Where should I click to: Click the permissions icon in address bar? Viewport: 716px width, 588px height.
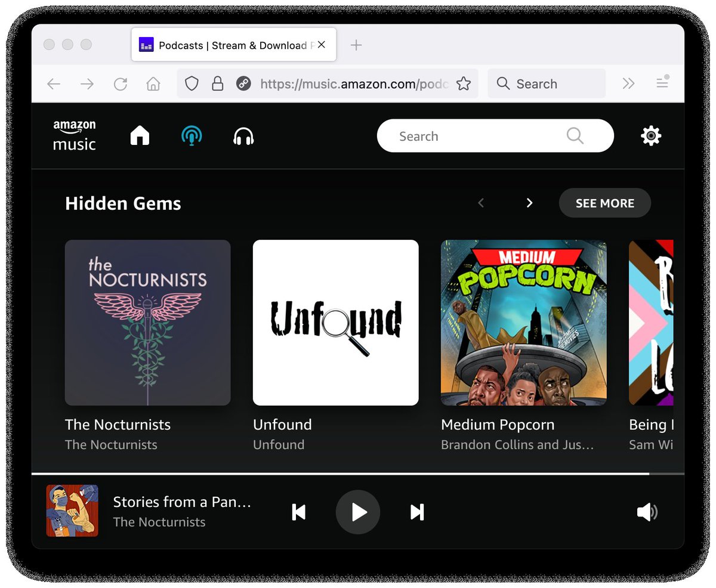[243, 84]
